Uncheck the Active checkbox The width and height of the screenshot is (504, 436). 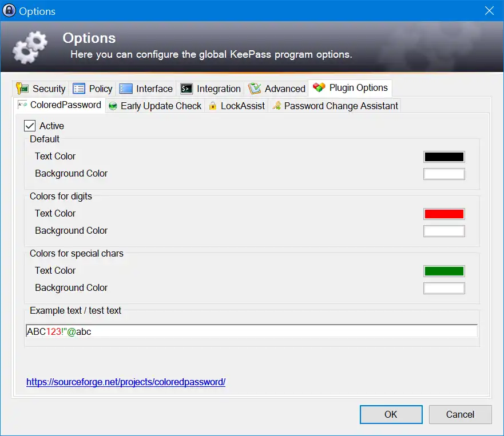coord(30,126)
